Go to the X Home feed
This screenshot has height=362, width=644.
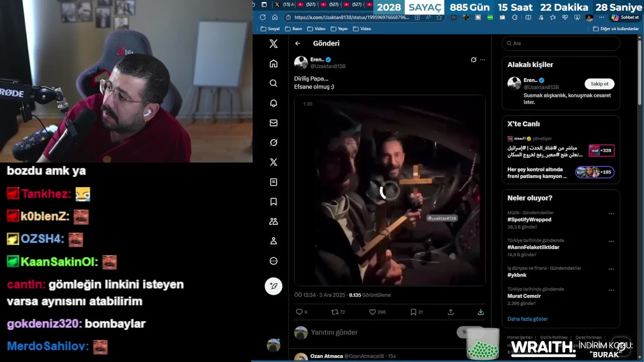[273, 63]
